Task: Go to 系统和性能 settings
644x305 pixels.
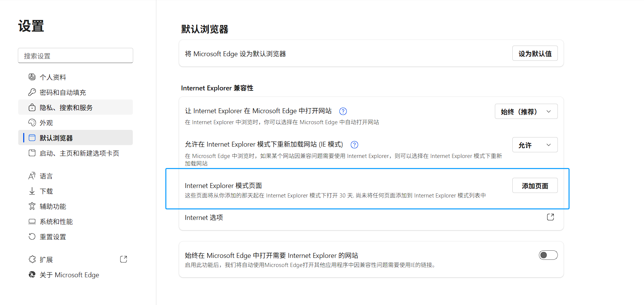Action: pos(76,221)
